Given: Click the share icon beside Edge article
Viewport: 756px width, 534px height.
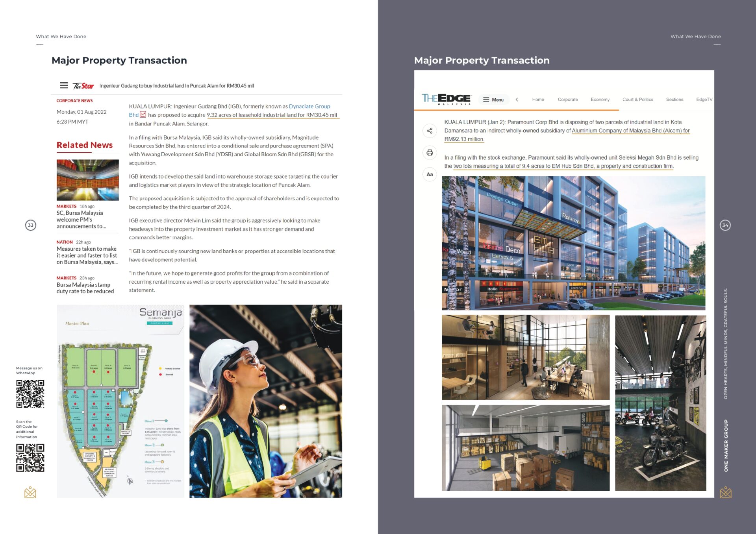Looking at the screenshot, I should coord(430,131).
